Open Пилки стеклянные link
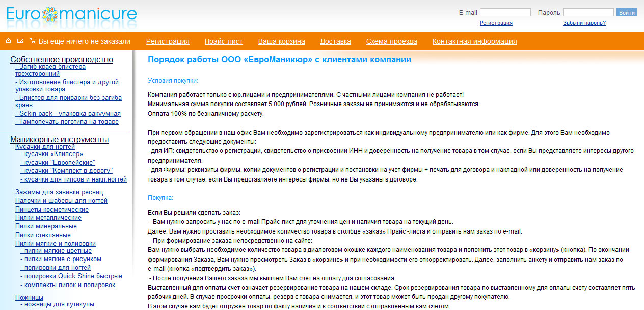This screenshot has width=644, height=310. point(43,235)
